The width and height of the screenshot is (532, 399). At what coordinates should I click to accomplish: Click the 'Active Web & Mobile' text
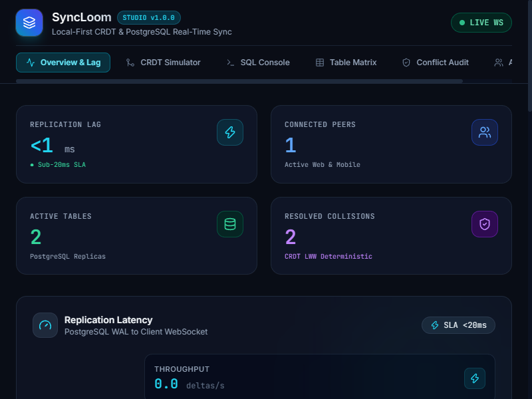323,164
